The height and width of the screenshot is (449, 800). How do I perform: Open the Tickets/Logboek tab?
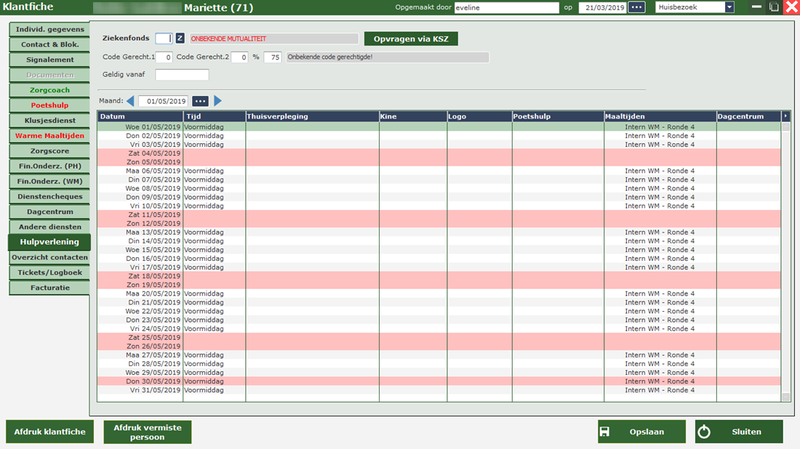click(49, 272)
